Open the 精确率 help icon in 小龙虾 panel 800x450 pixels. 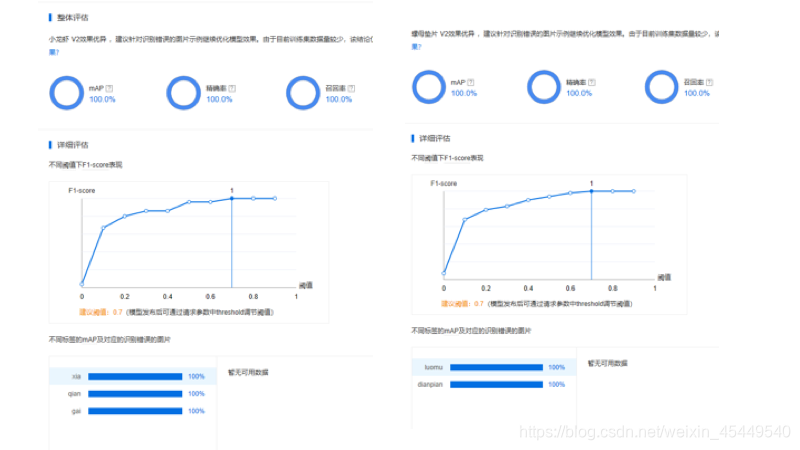pos(232,88)
